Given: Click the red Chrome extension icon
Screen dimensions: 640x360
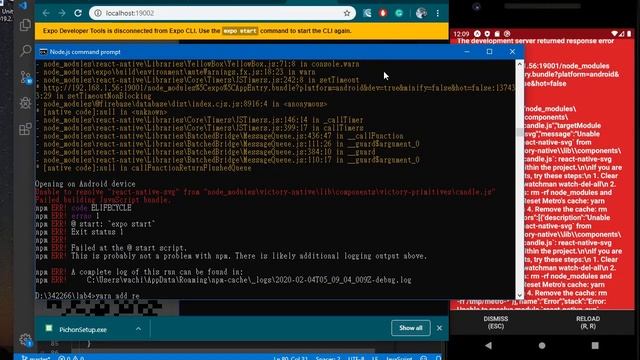Looking at the screenshot, I should (x=383, y=13).
